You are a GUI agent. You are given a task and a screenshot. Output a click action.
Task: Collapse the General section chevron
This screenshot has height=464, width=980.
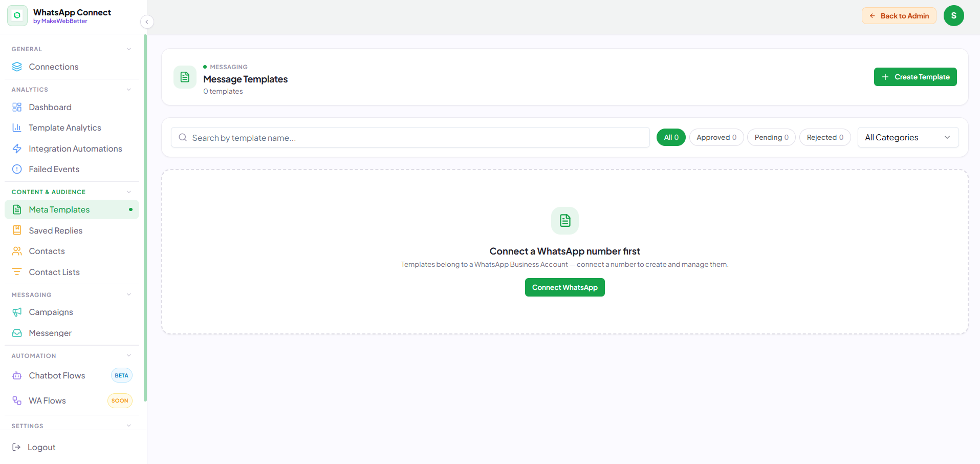(x=129, y=49)
